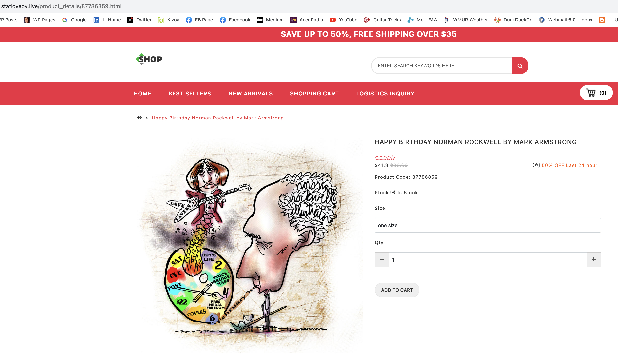Click the SHOP logo
Screen dimensions: 618x364
click(x=149, y=59)
